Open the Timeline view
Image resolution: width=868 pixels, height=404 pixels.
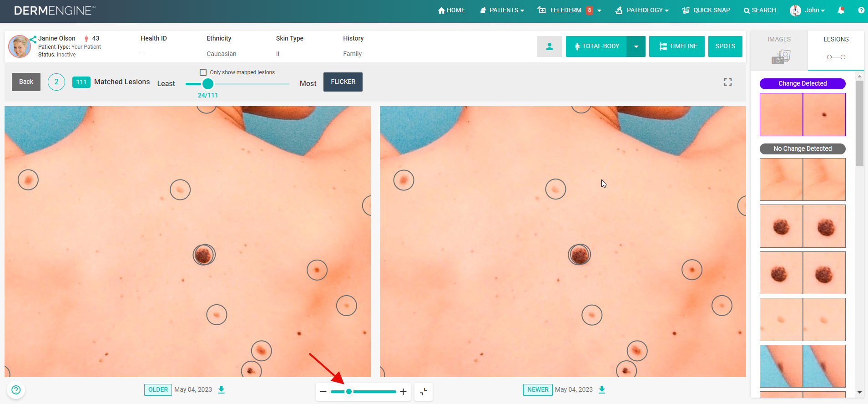point(677,46)
